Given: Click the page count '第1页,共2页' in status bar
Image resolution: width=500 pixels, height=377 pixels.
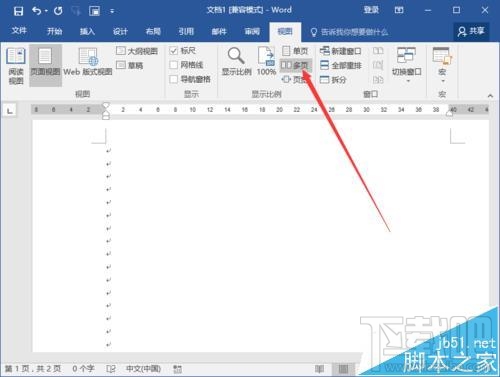Looking at the screenshot, I should click(x=33, y=368).
